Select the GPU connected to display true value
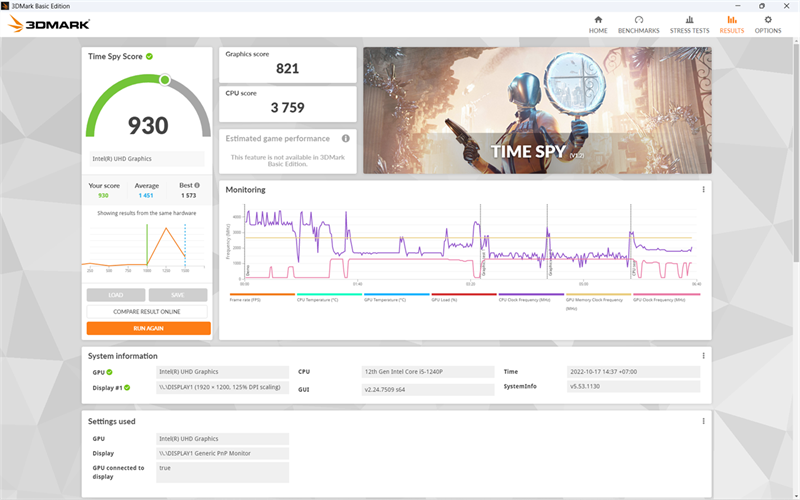Viewport: 800px width, 500px height. [x=222, y=472]
